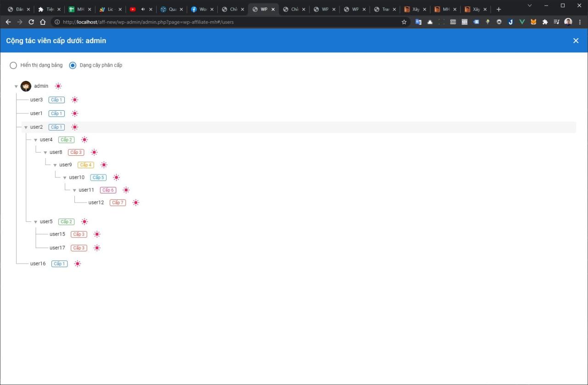Click the admin avatar image
The image size is (588, 385).
26,86
